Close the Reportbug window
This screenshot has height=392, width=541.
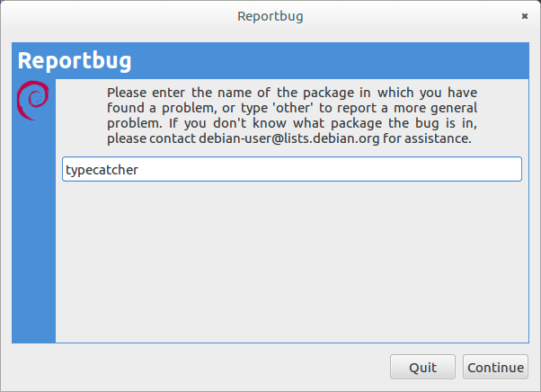click(x=524, y=16)
